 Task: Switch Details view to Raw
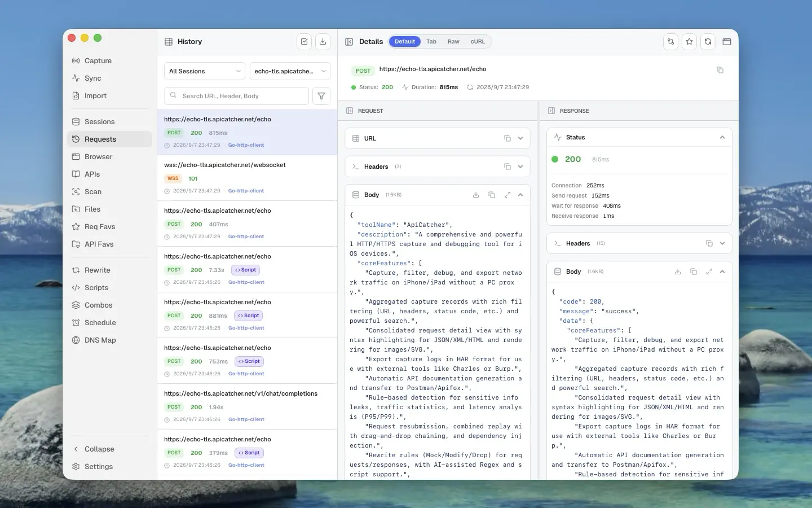point(453,42)
